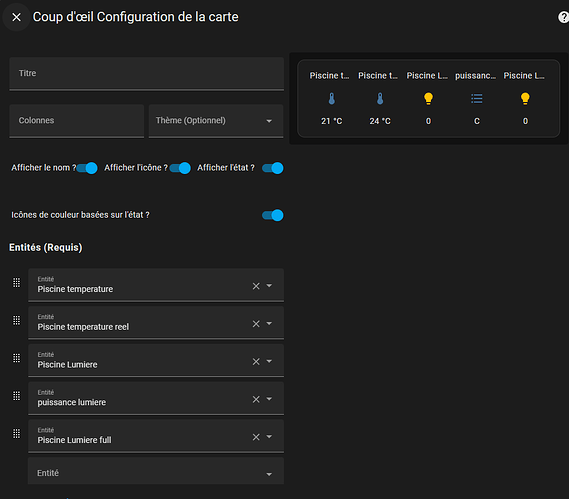Click the Titre input field
The height and width of the screenshot is (499, 569).
click(147, 74)
